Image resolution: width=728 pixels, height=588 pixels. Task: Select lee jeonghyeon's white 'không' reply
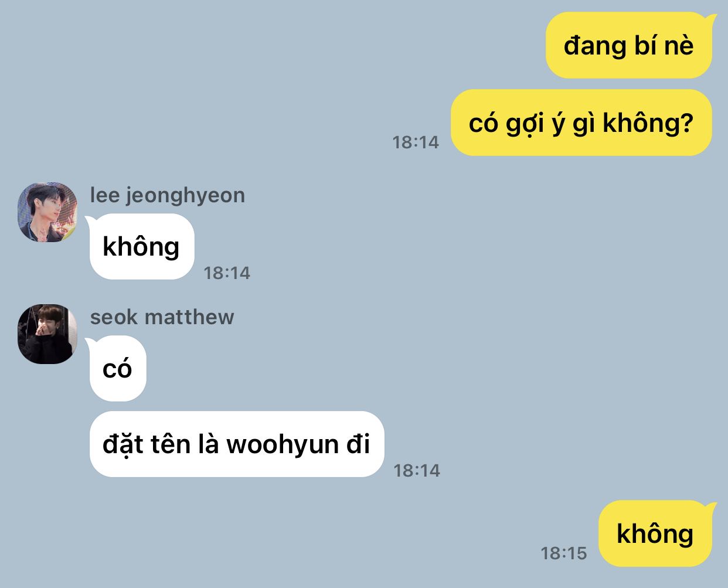pos(141,246)
